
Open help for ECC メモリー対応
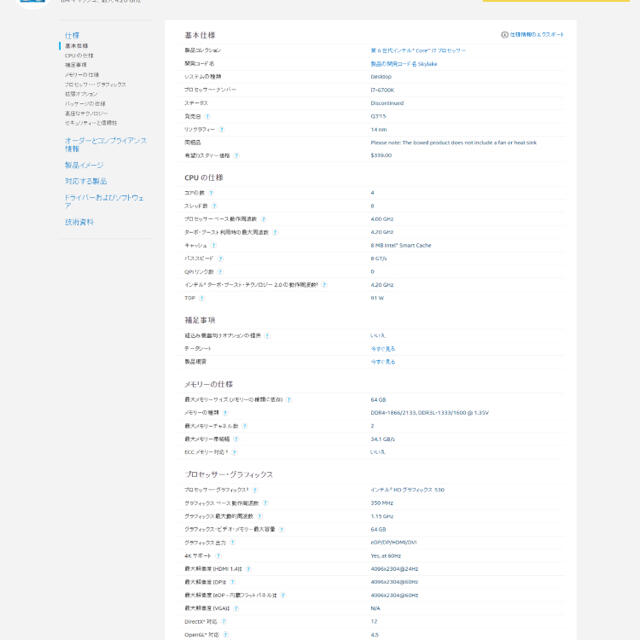234,452
